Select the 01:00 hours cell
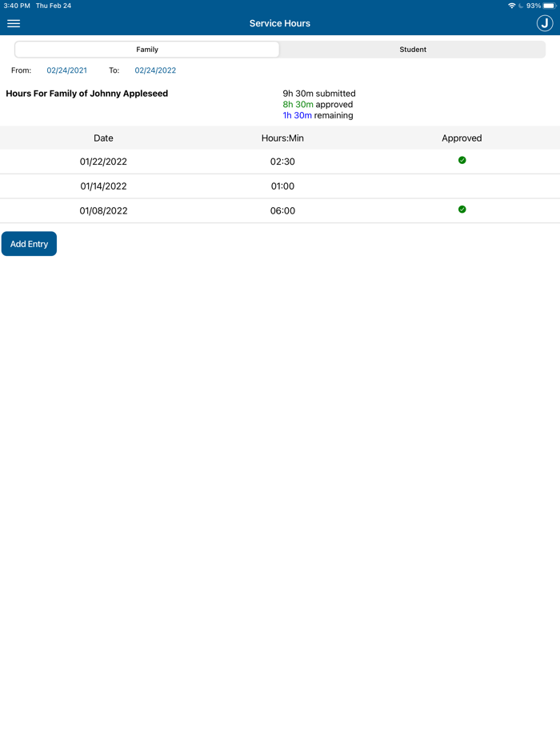The image size is (560, 747). point(282,186)
